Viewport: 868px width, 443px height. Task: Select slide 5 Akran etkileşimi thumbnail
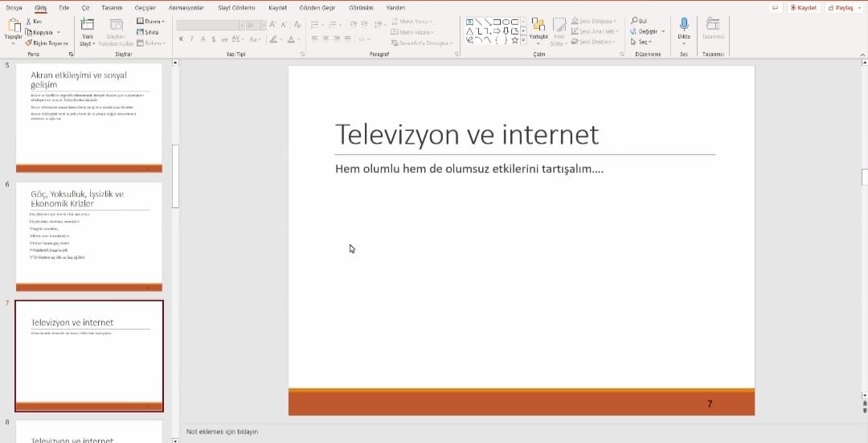(x=89, y=117)
